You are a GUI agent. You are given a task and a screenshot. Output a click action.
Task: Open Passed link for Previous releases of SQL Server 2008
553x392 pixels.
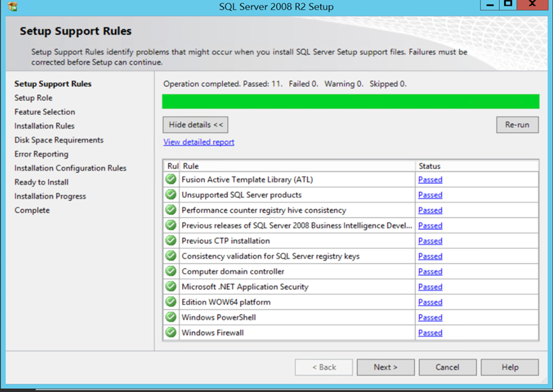click(430, 226)
